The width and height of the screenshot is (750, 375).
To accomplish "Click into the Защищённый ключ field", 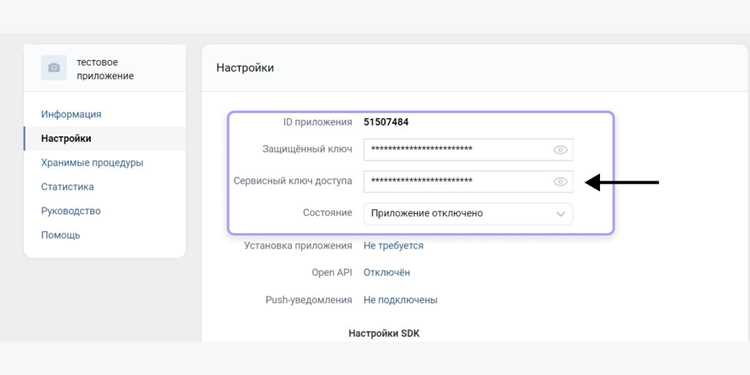I will point(468,150).
